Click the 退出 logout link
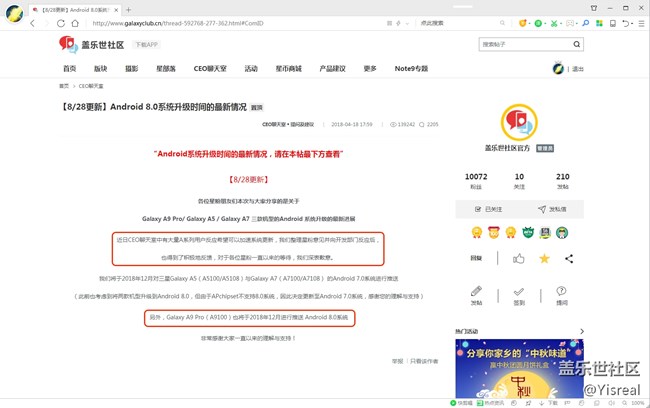This screenshot has width=650, height=408. (x=578, y=69)
